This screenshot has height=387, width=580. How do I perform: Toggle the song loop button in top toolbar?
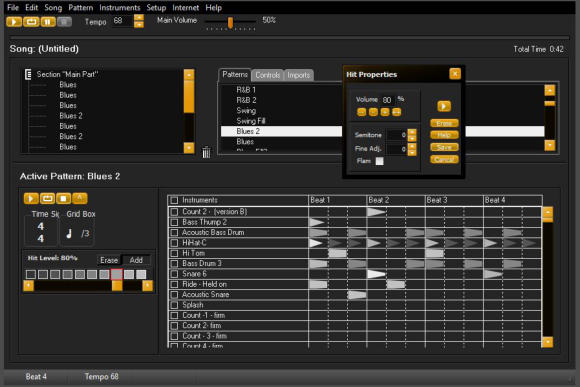[31, 22]
